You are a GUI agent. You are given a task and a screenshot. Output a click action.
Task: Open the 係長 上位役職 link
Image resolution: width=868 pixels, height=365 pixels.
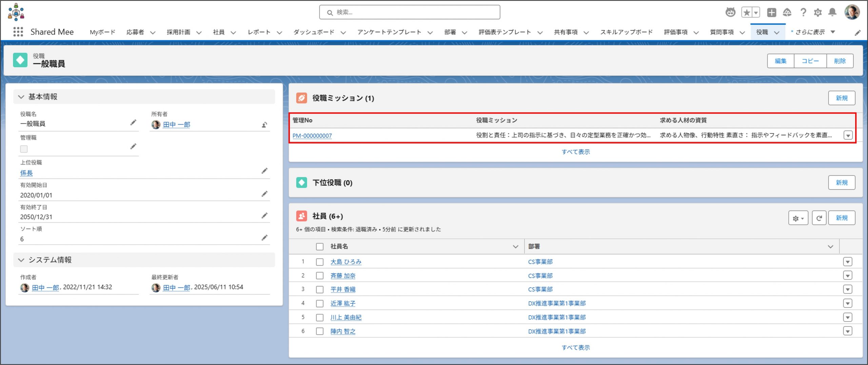pyautogui.click(x=26, y=173)
